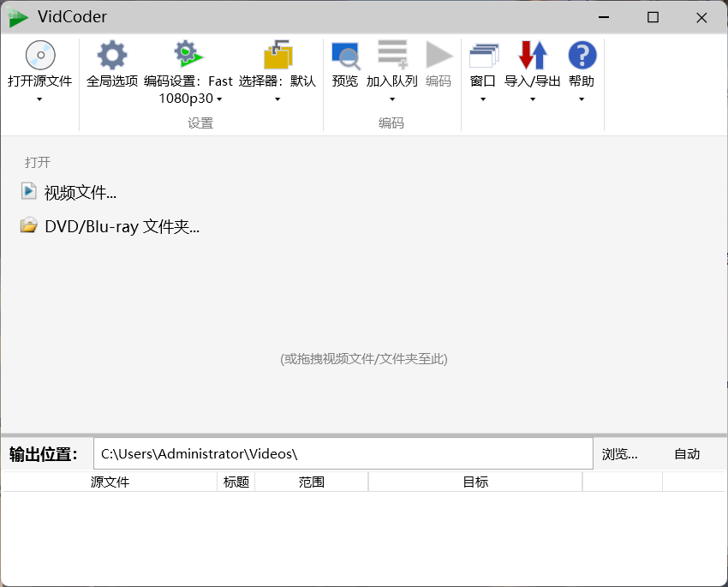Open 帮助 help with question mark icon
Screen dimensions: 728x587
(x=582, y=54)
